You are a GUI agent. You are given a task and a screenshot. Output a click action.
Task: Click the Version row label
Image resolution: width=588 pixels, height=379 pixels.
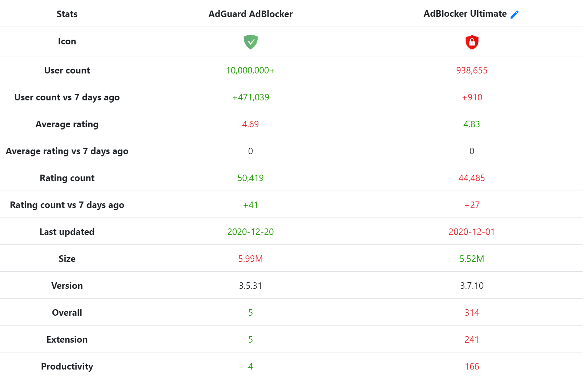(67, 286)
